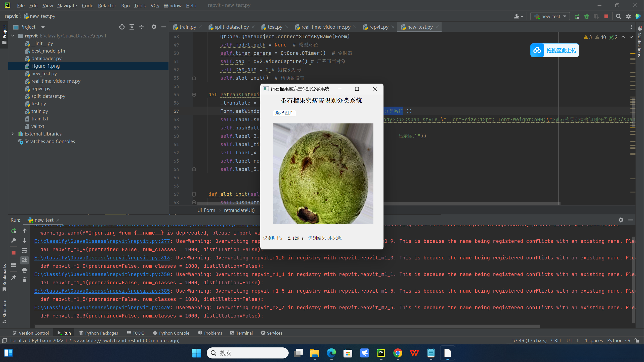Click the Select Opened File crosshair icon
This screenshot has height=362, width=644.
122,27
